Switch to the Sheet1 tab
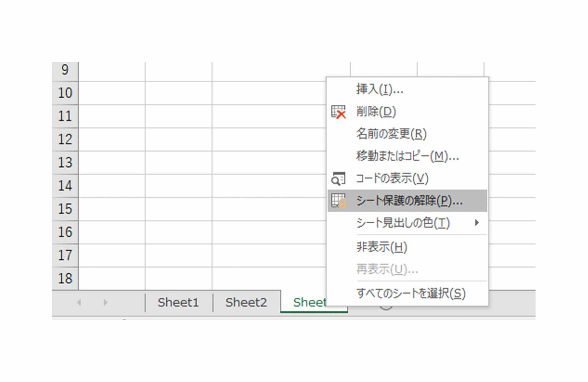Image resolution: width=588 pixels, height=382 pixels. click(x=178, y=302)
